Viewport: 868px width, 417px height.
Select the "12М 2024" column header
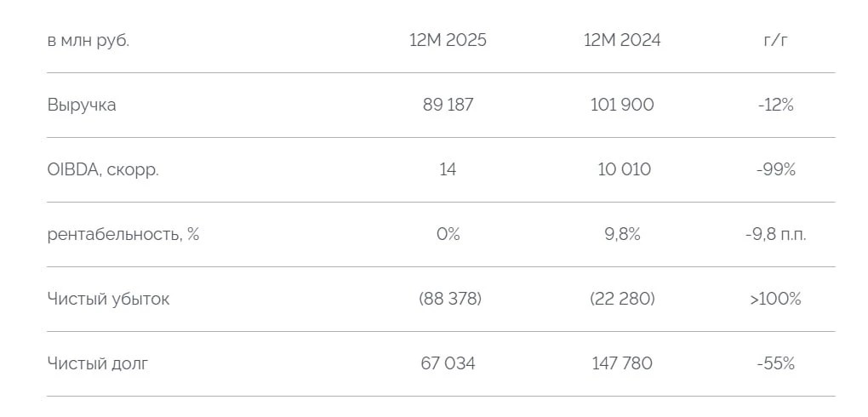[622, 41]
